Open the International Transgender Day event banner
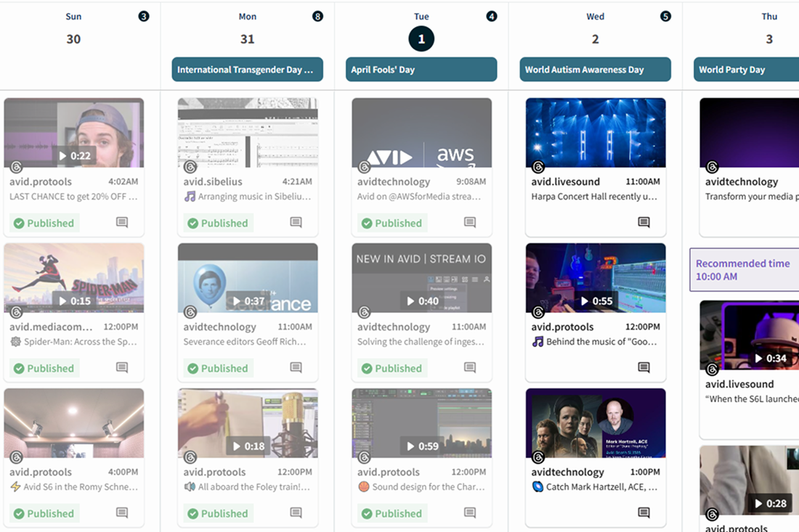Screen dimensions: 799x532 coord(247,70)
